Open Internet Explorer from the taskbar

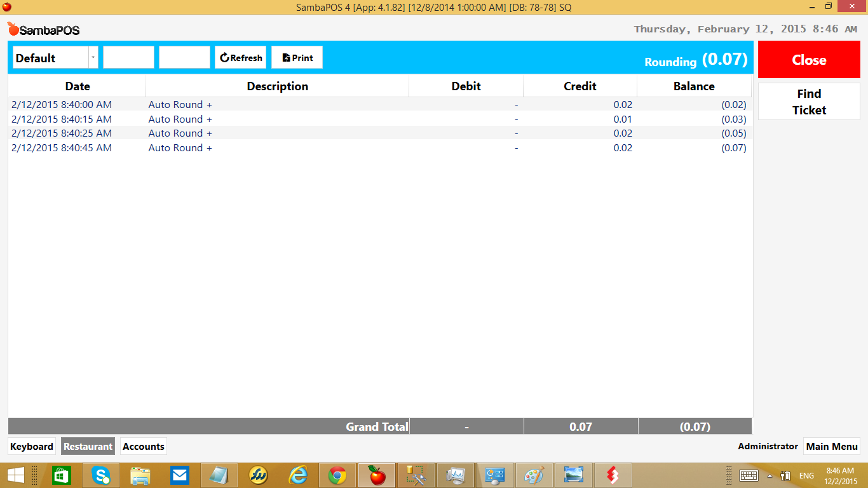(297, 475)
